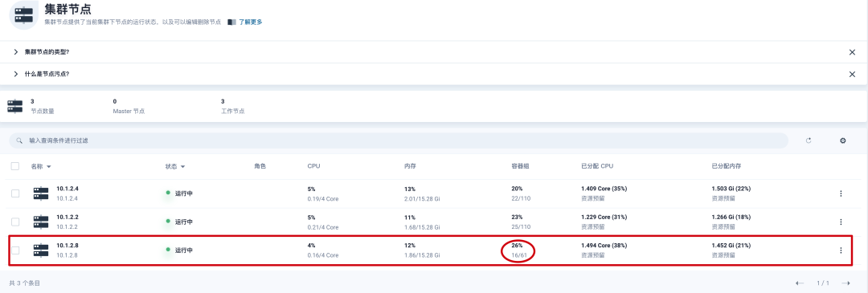Click green status dot of 10.1.2.4
Screen dimensions: 868x293
pyautogui.click(x=168, y=193)
